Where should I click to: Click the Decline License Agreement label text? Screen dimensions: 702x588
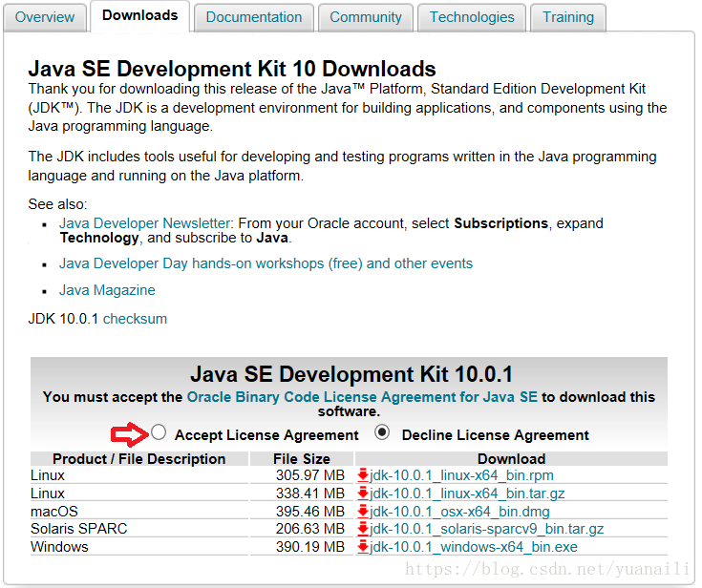pyautogui.click(x=495, y=435)
